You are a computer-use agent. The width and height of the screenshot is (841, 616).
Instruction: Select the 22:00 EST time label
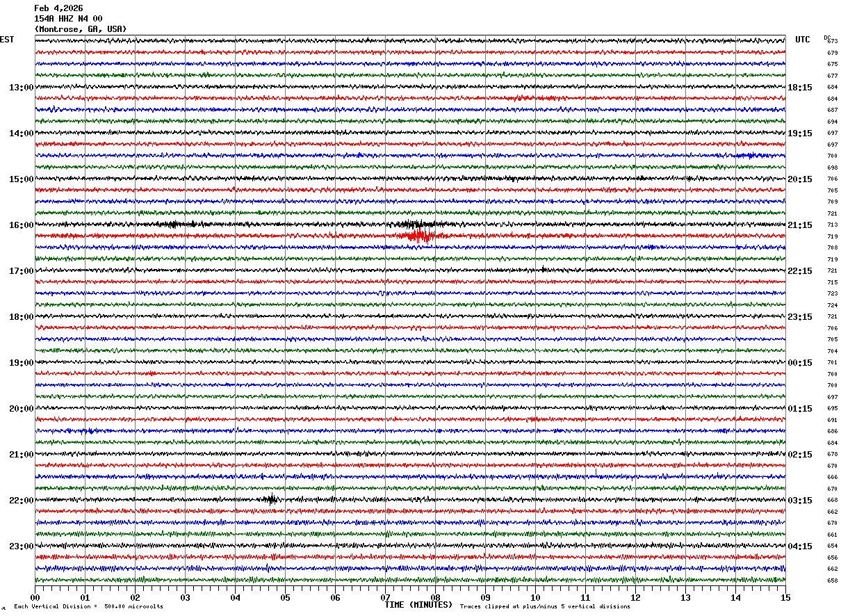pyautogui.click(x=21, y=501)
